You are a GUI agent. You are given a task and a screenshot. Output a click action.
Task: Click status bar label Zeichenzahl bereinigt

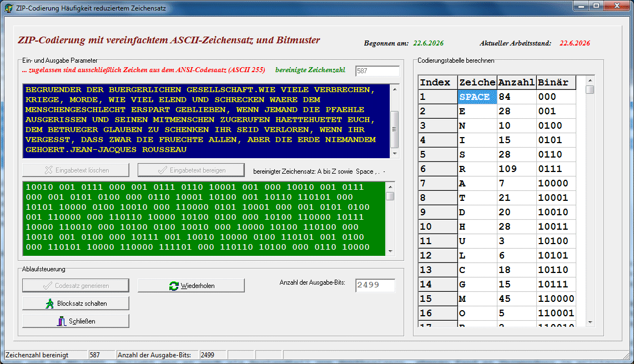[x=37, y=355]
